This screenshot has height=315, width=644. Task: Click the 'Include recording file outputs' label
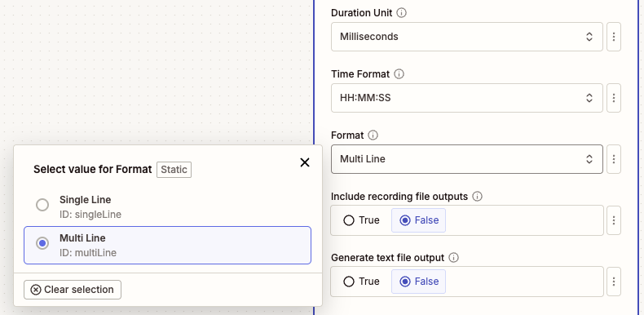point(399,197)
